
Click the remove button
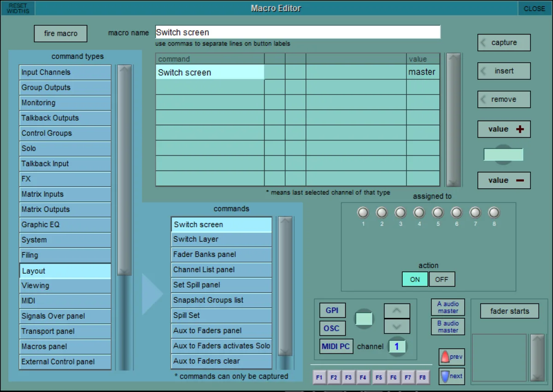point(504,99)
